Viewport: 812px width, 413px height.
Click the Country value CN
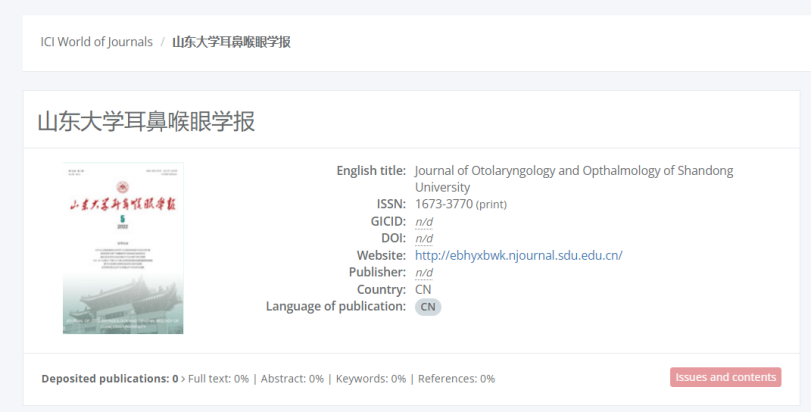click(423, 290)
